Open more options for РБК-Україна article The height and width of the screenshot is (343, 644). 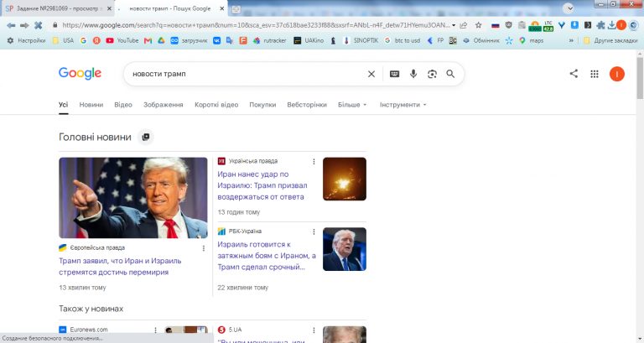point(314,231)
